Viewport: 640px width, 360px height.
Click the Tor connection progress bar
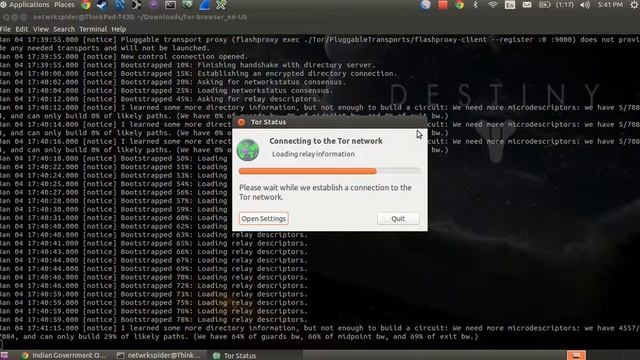pyautogui.click(x=329, y=171)
